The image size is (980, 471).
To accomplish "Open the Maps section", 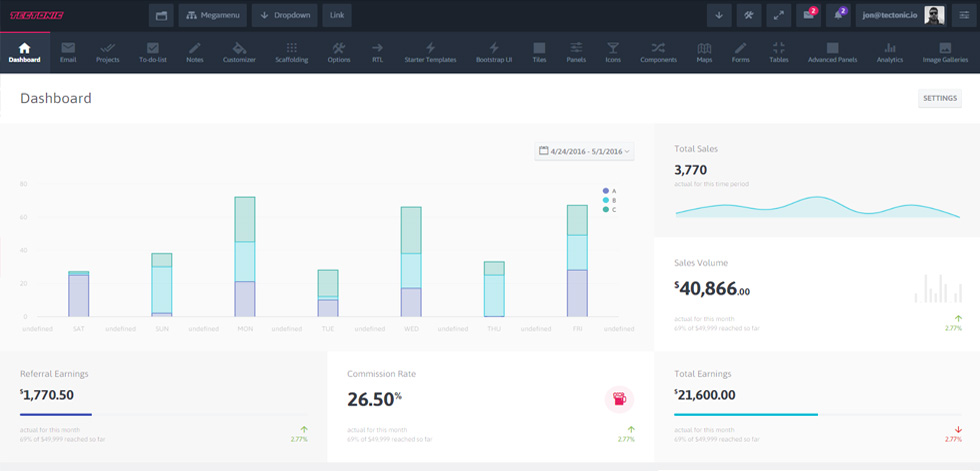I will pyautogui.click(x=704, y=52).
